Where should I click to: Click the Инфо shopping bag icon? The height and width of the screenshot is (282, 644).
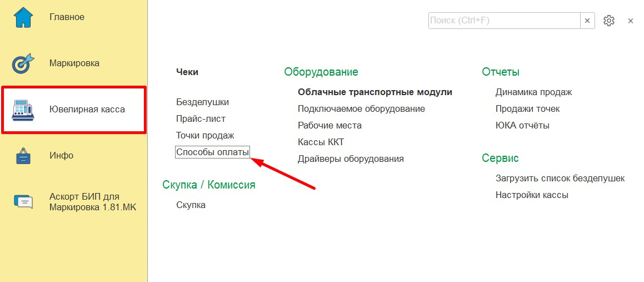coord(23,156)
